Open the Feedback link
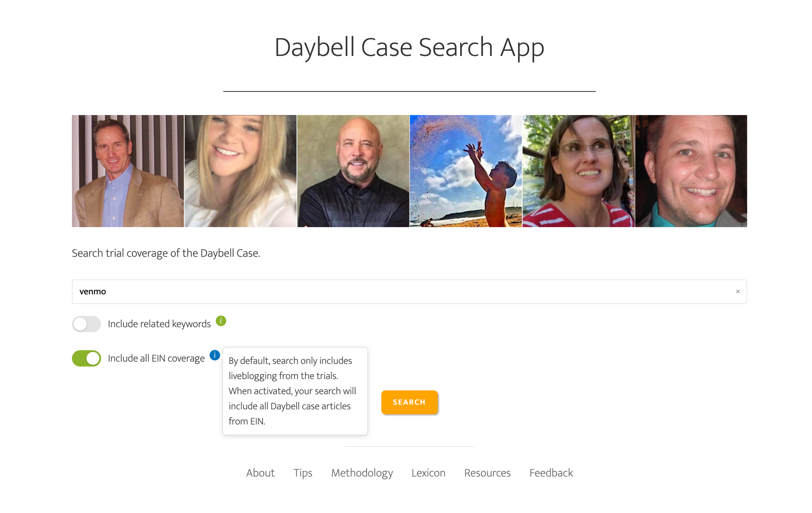 point(551,473)
